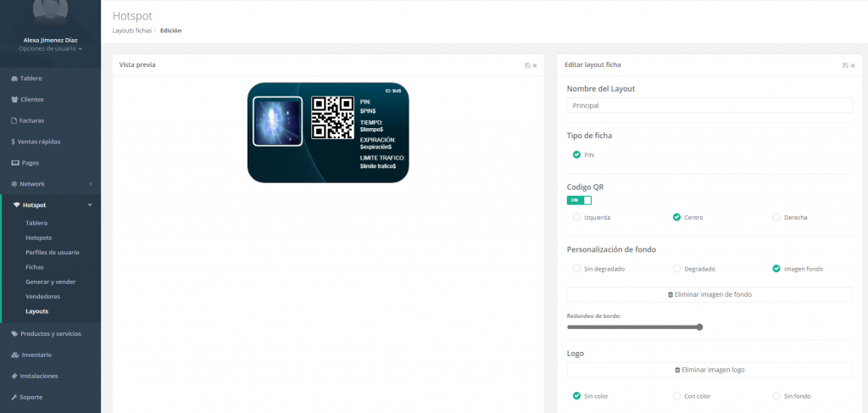Click the Redondeo de borde slider track

click(634, 327)
